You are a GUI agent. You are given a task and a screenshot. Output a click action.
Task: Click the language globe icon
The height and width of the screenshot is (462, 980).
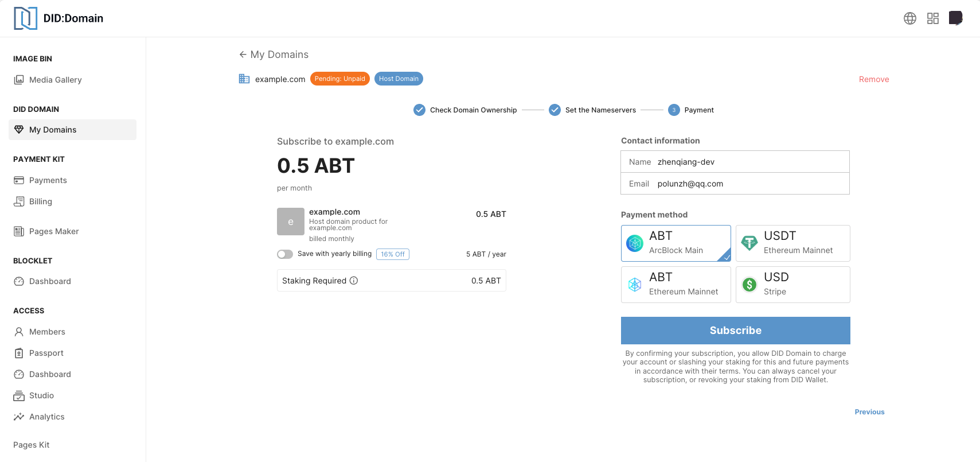909,18
